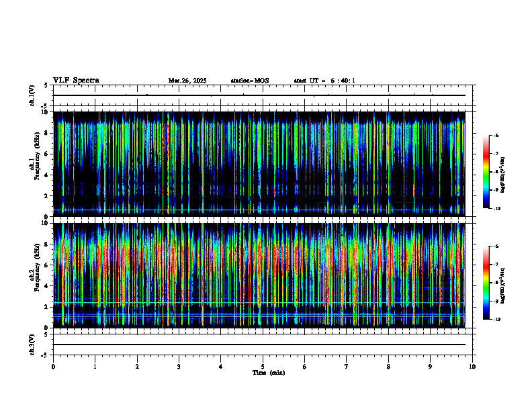Click the "station=MOS" header label
Screen dimensions: 532x411
click(250, 81)
